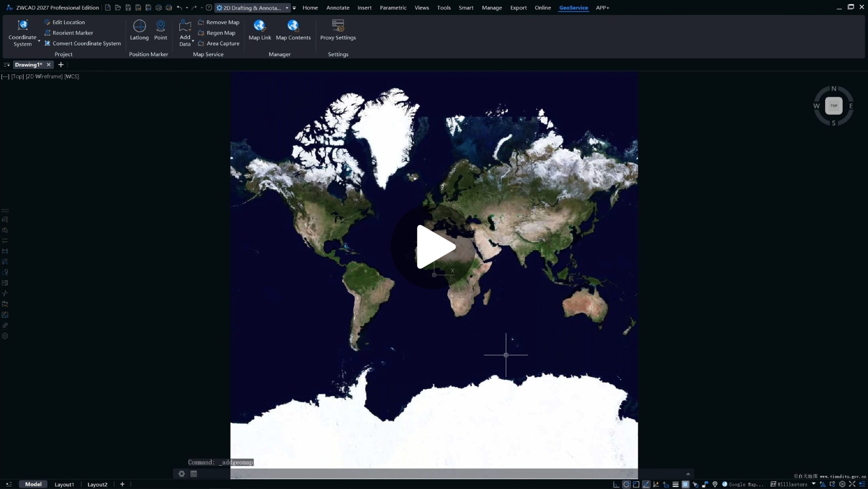Click the Latlong position marker tool
The height and width of the screenshot is (489, 868).
pyautogui.click(x=139, y=30)
